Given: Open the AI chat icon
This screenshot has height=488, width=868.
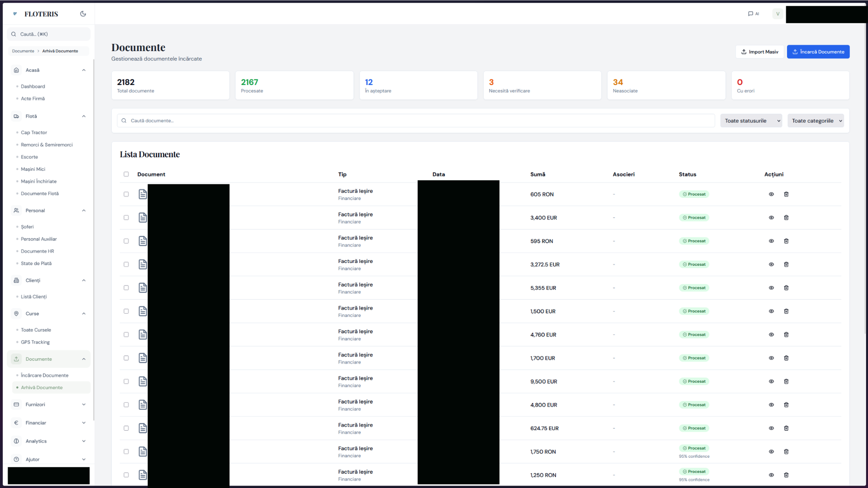Looking at the screenshot, I should tap(754, 14).
